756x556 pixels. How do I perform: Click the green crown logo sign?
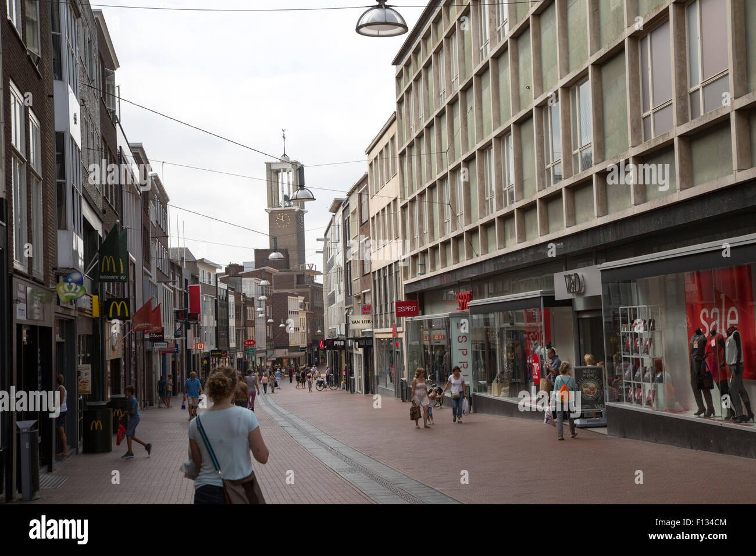tap(70, 288)
